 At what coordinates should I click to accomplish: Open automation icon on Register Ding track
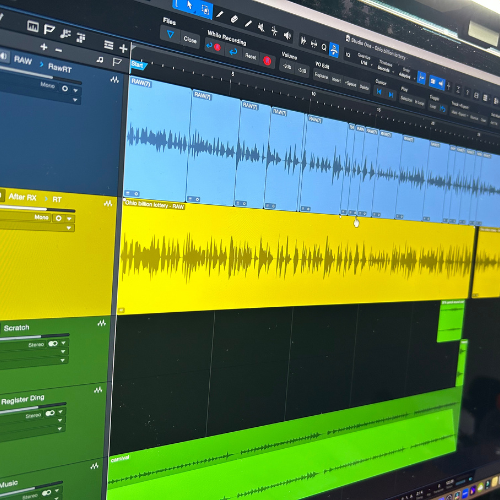[98, 390]
